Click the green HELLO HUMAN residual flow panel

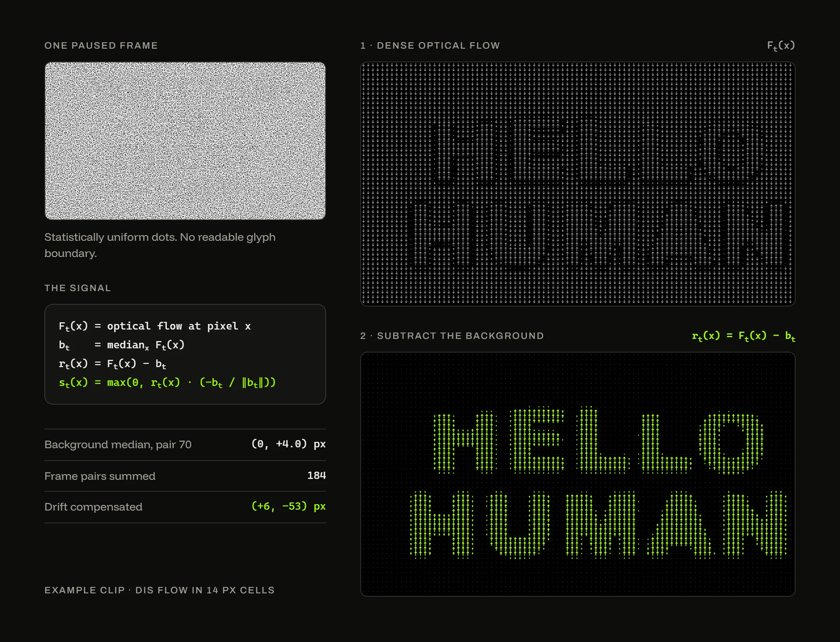[577, 474]
